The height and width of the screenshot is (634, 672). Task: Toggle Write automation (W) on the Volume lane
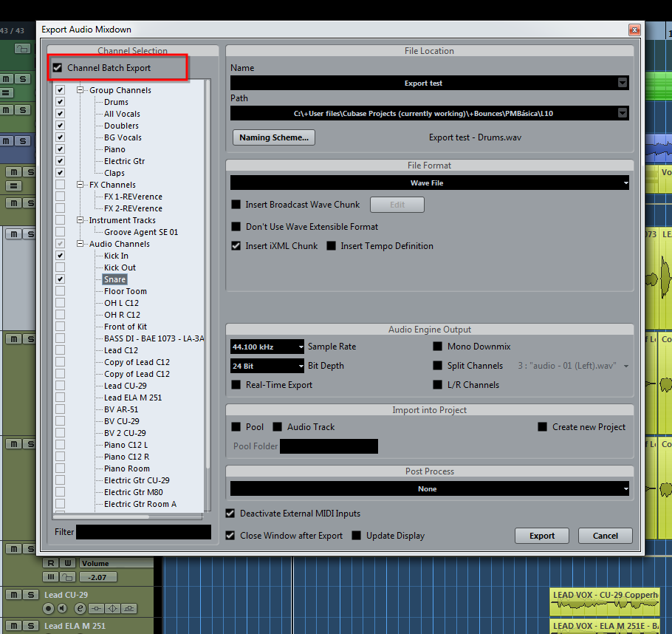[68, 563]
